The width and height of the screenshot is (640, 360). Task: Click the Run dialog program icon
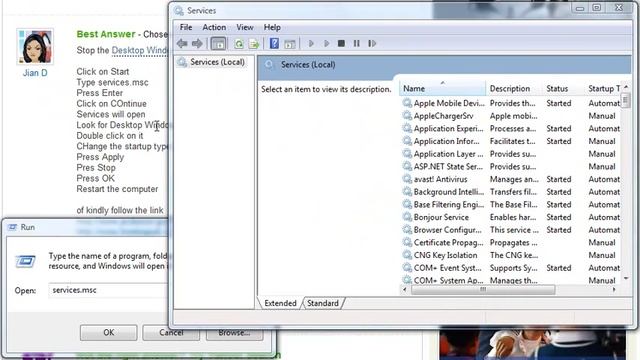[25, 261]
